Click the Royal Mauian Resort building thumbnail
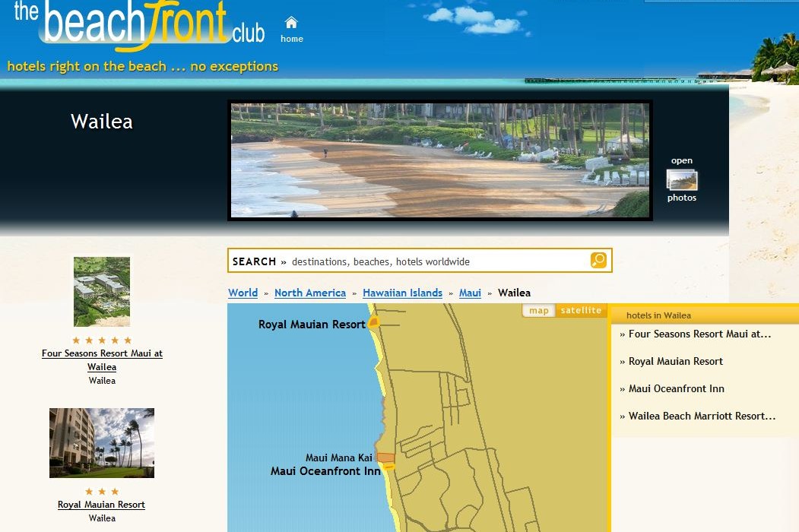Viewport: 799px width, 532px height. pyautogui.click(x=102, y=443)
